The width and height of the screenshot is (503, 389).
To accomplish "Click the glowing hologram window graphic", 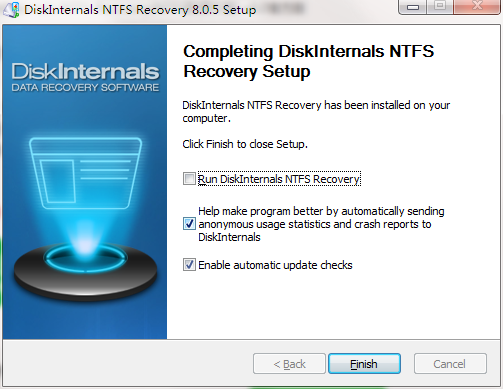I will pyautogui.click(x=85, y=173).
